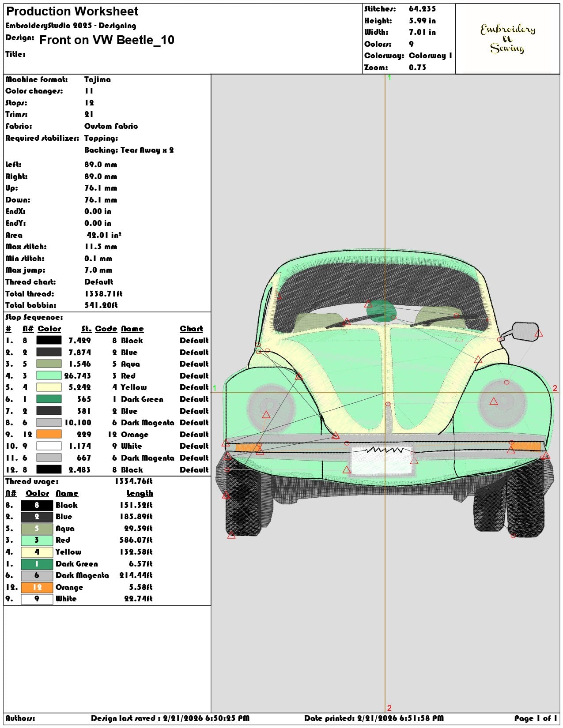Screen dimensions: 563x728
Task: Click the green rearview mirror inside the windshield
Action: (x=381, y=310)
